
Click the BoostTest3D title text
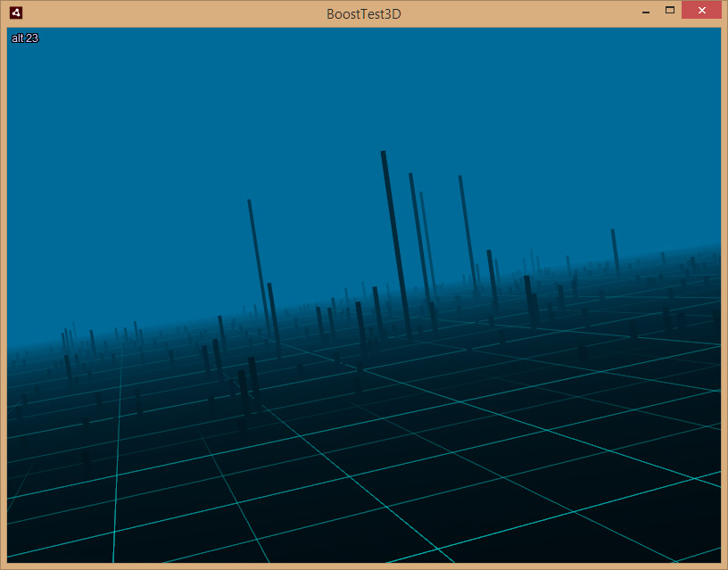pos(363,14)
